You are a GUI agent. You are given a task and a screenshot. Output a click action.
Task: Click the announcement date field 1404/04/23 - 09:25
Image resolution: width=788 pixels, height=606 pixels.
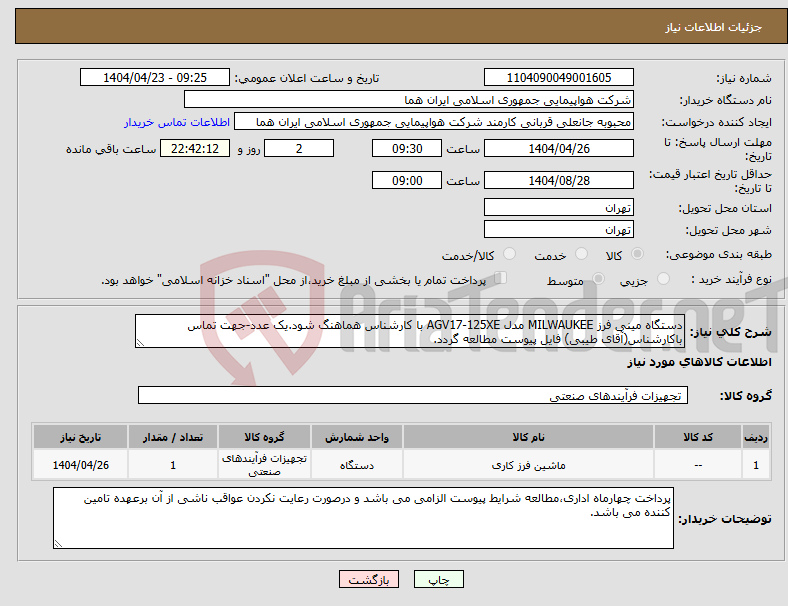tap(155, 77)
